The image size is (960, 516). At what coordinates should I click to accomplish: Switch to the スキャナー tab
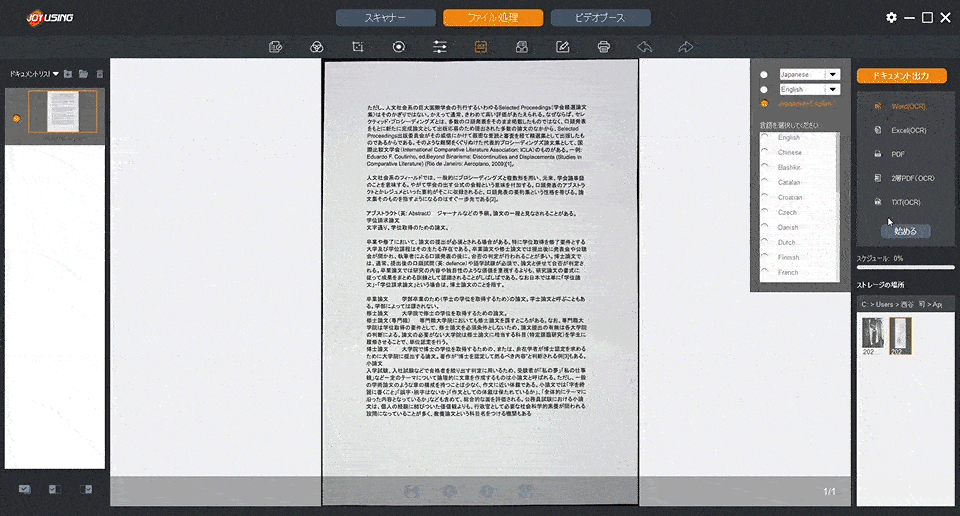385,18
